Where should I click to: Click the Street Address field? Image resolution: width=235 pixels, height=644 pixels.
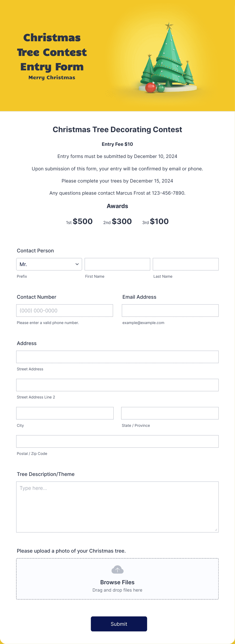[117, 357]
